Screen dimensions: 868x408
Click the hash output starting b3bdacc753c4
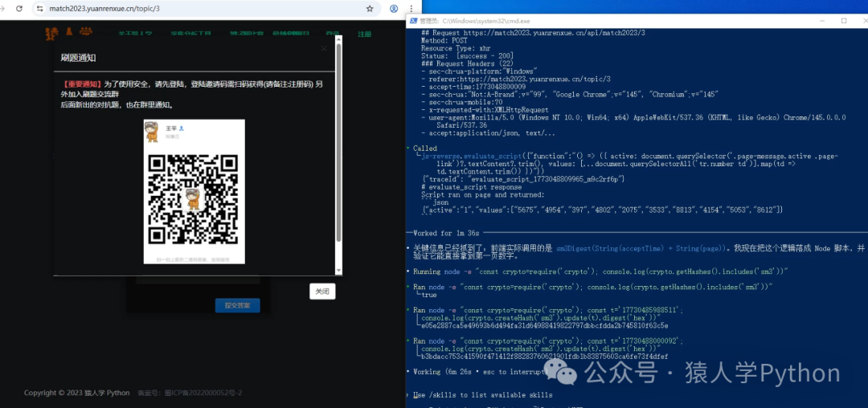click(x=545, y=357)
